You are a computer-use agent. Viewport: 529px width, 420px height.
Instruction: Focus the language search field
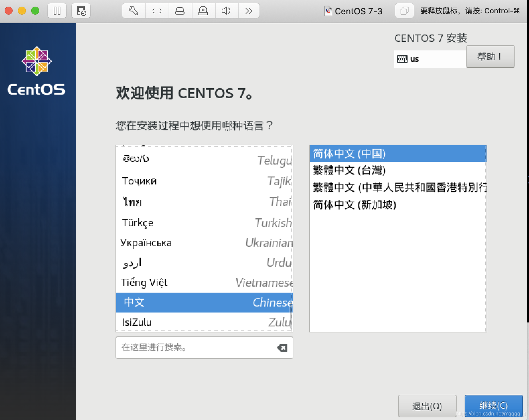coord(204,348)
